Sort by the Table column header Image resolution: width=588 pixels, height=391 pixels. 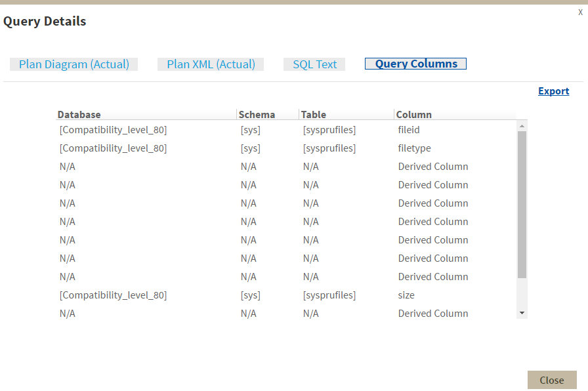pos(314,114)
